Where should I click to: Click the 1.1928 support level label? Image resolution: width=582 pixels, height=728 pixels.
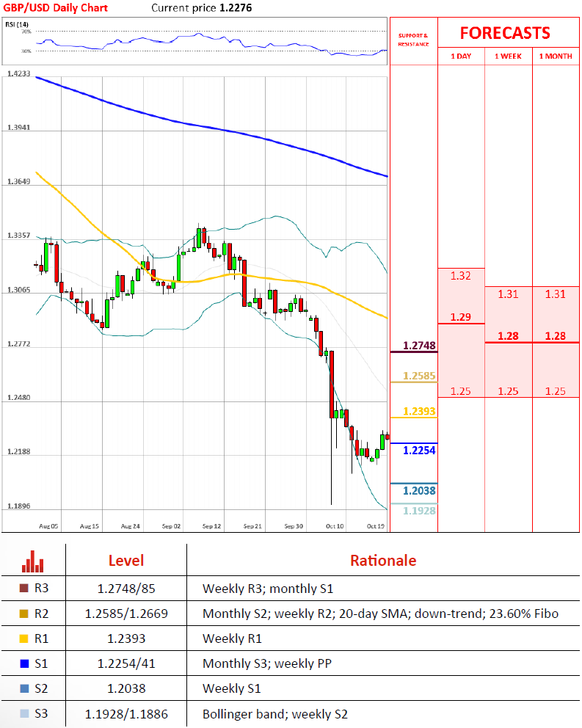pyautogui.click(x=419, y=511)
